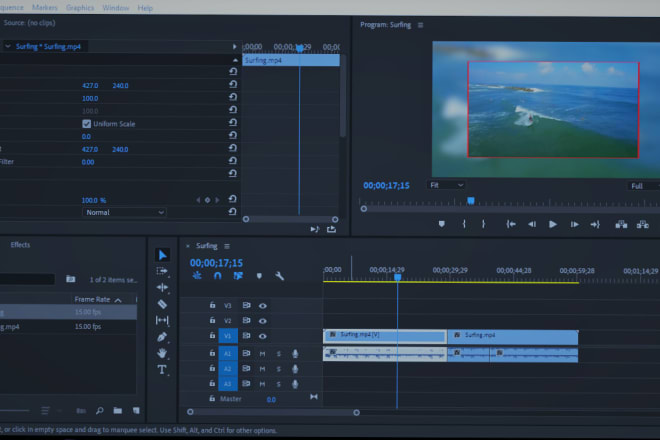Toggle insert sequences as nests icon

[x=197, y=276]
